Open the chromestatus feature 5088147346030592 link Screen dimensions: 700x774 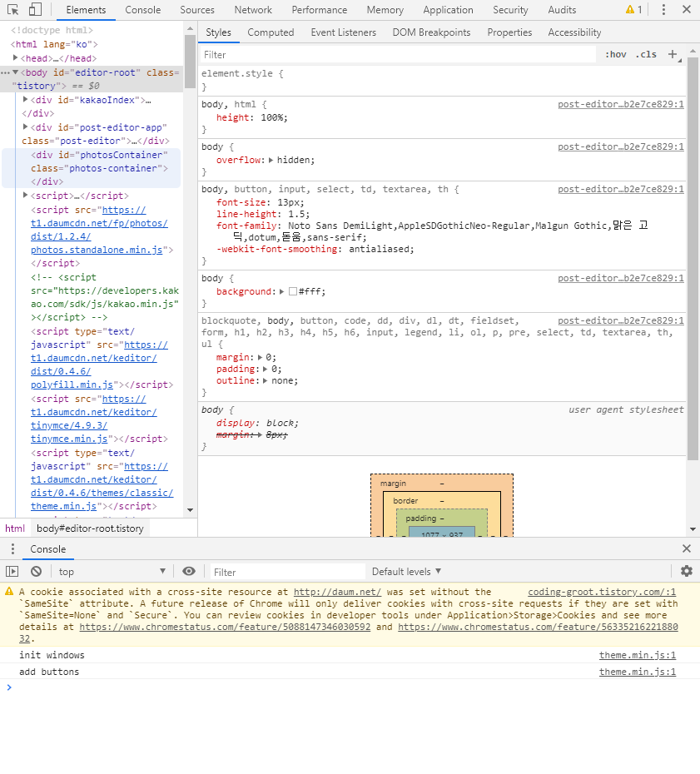(225, 627)
